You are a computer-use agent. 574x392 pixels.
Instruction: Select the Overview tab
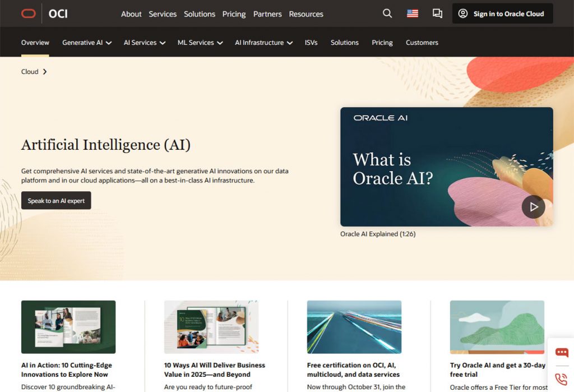point(35,43)
